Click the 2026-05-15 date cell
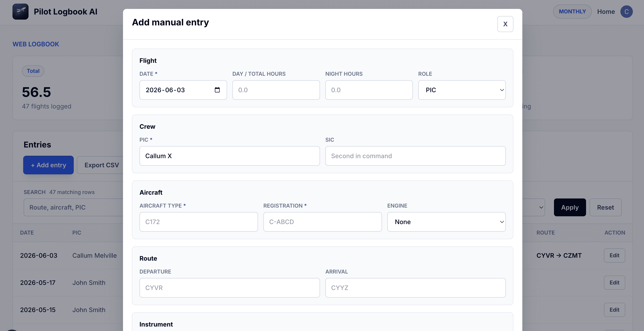Screen dimensions: 644x331 38,310
